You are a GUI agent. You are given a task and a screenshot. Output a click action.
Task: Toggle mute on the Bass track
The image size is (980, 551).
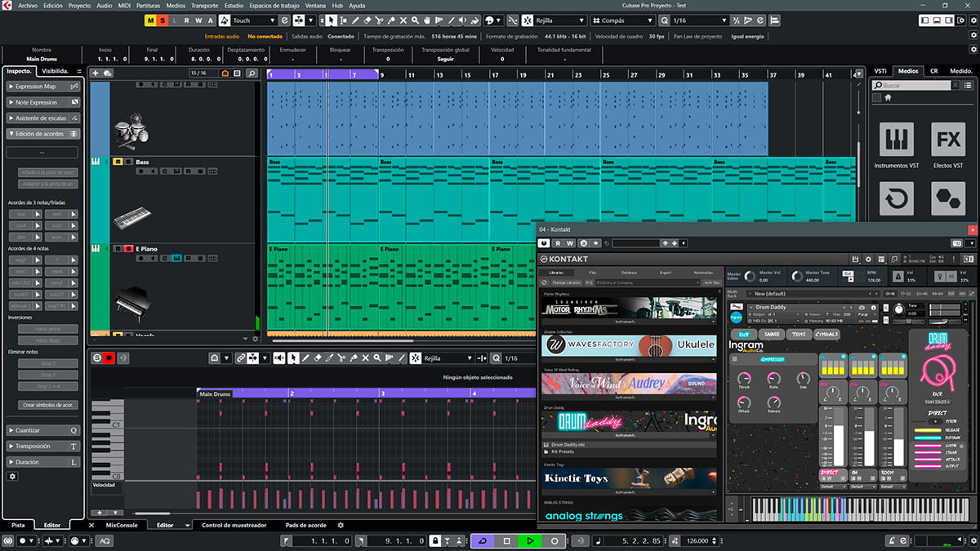[x=118, y=162]
